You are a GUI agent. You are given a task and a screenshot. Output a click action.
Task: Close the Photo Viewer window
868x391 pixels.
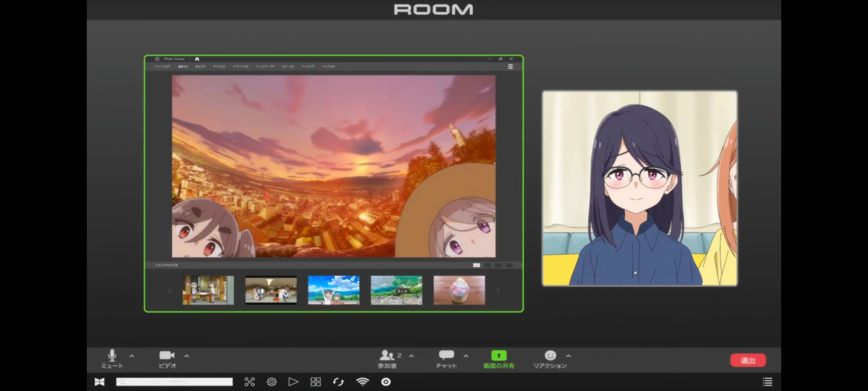pos(511,59)
